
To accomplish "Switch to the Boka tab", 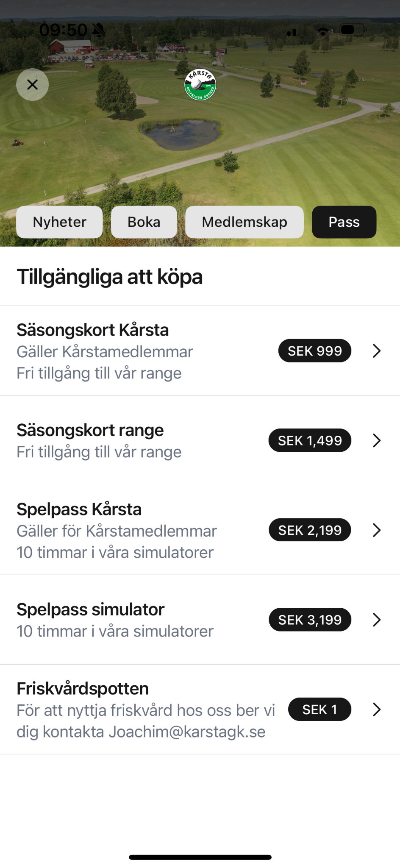I will 144,222.
